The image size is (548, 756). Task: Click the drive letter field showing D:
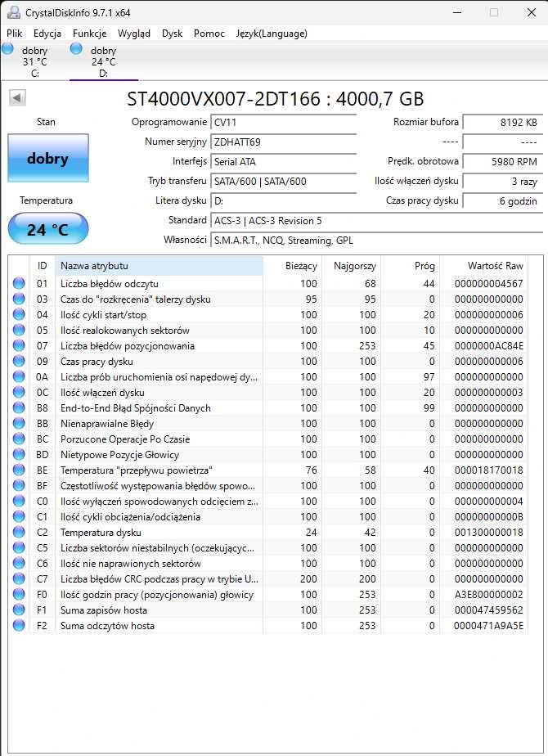click(x=283, y=200)
